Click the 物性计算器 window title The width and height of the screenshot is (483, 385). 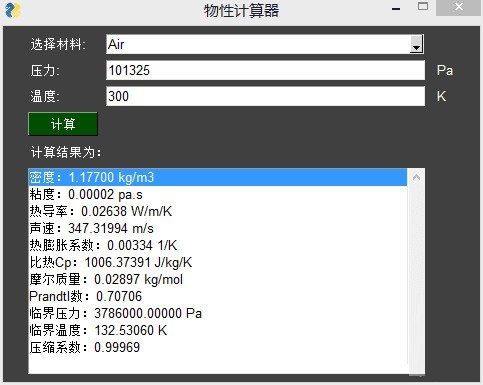point(241,11)
